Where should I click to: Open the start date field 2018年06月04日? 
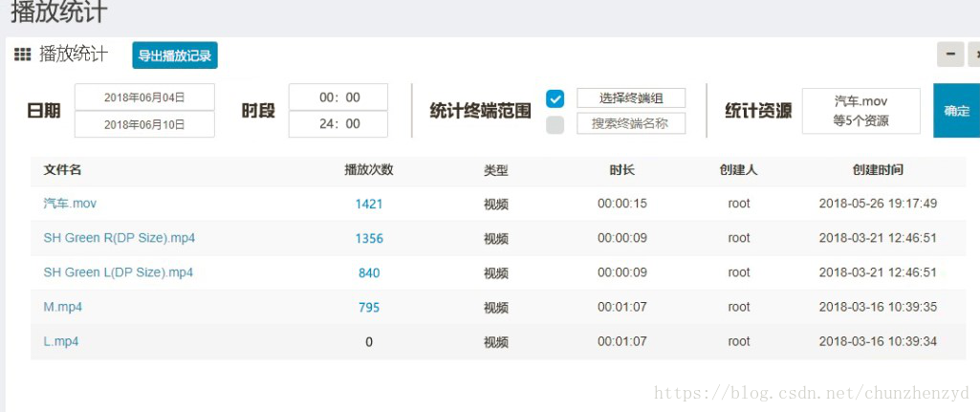[x=144, y=97]
